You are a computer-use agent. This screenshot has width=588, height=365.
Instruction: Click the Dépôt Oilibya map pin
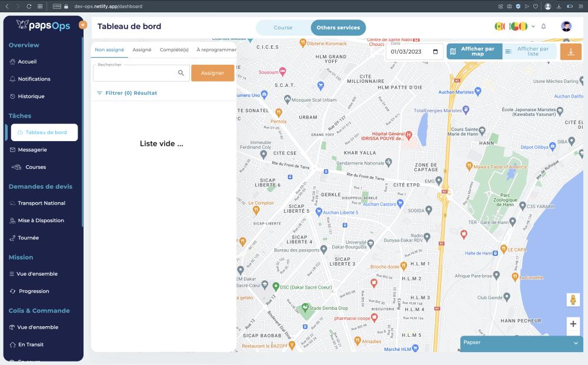pyautogui.click(x=552, y=146)
